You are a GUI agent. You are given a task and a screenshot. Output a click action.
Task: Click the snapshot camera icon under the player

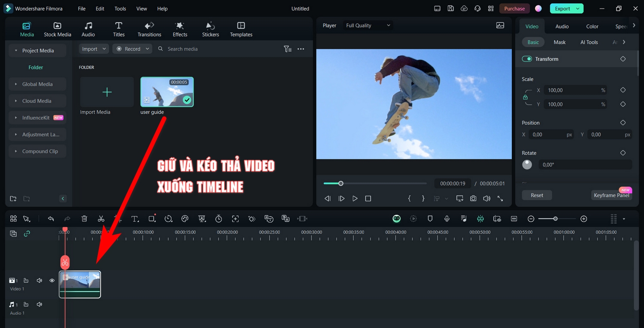(x=473, y=198)
